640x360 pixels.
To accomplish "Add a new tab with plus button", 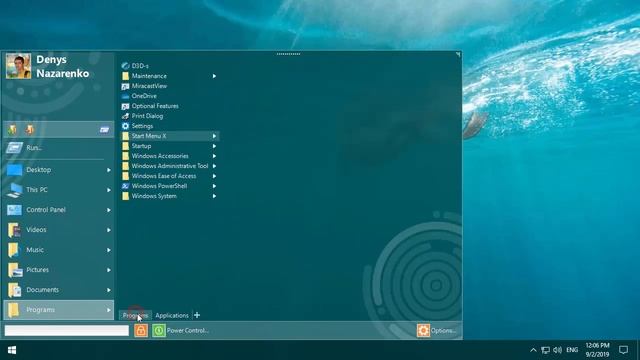I will pos(197,315).
